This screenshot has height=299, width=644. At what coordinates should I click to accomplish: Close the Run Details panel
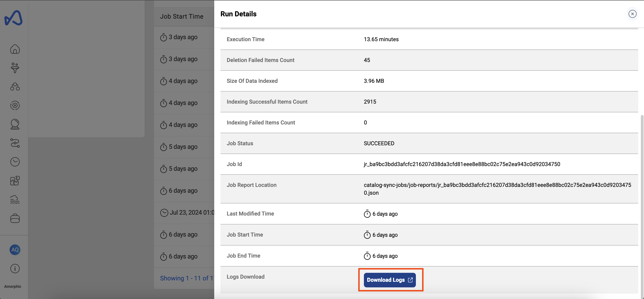[632, 14]
